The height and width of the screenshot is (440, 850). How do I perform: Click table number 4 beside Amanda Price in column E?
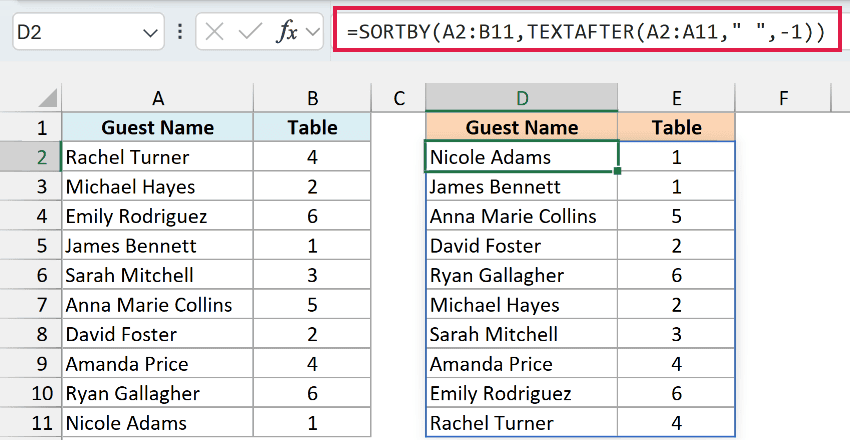(x=677, y=364)
